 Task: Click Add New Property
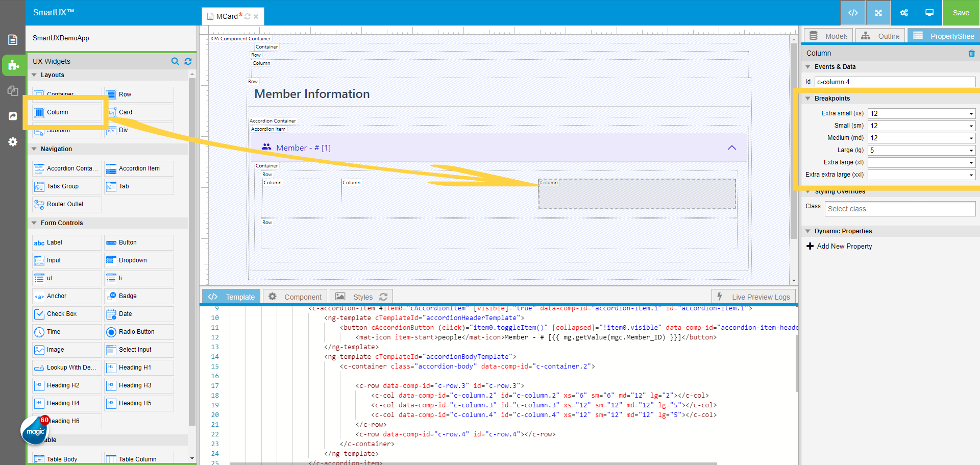tap(839, 246)
